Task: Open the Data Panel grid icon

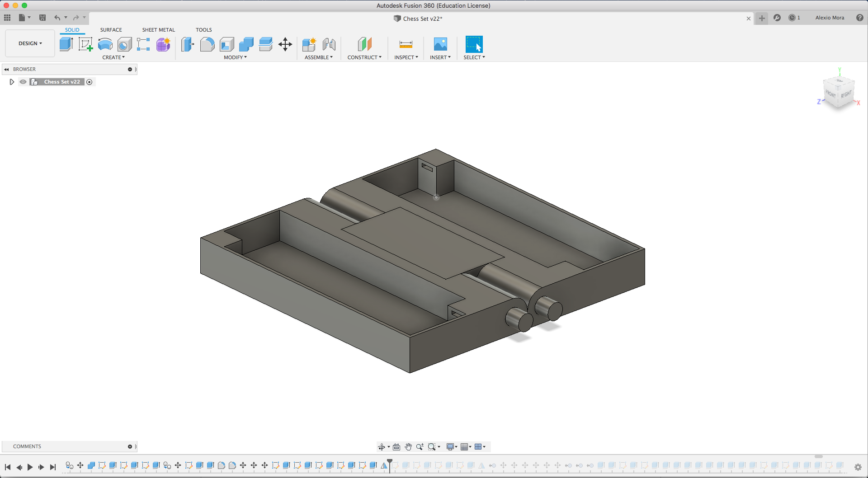Action: (x=7, y=18)
